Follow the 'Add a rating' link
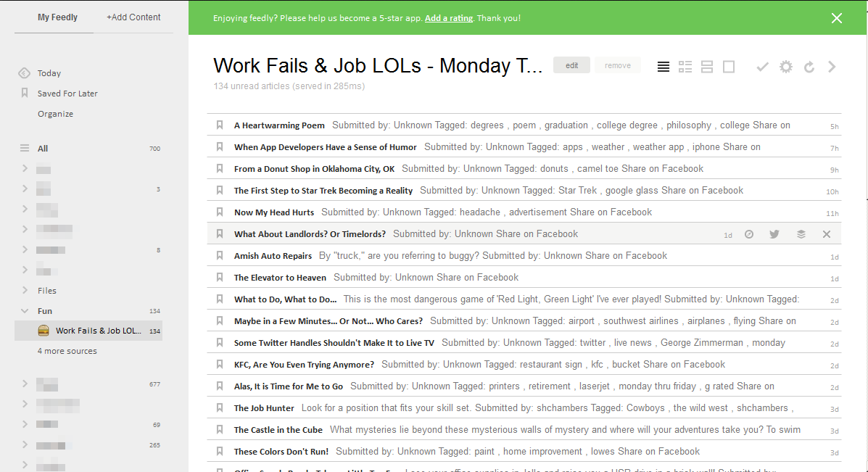 tap(449, 18)
